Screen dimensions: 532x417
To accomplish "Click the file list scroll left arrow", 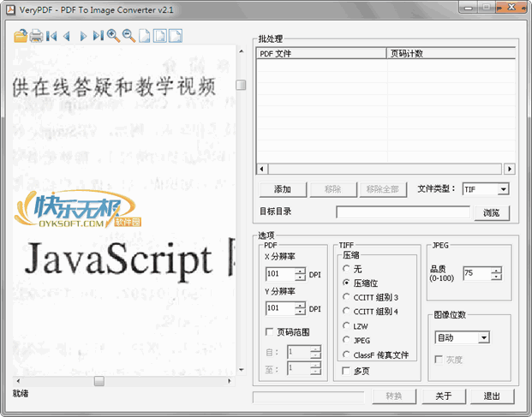I will pyautogui.click(x=262, y=169).
